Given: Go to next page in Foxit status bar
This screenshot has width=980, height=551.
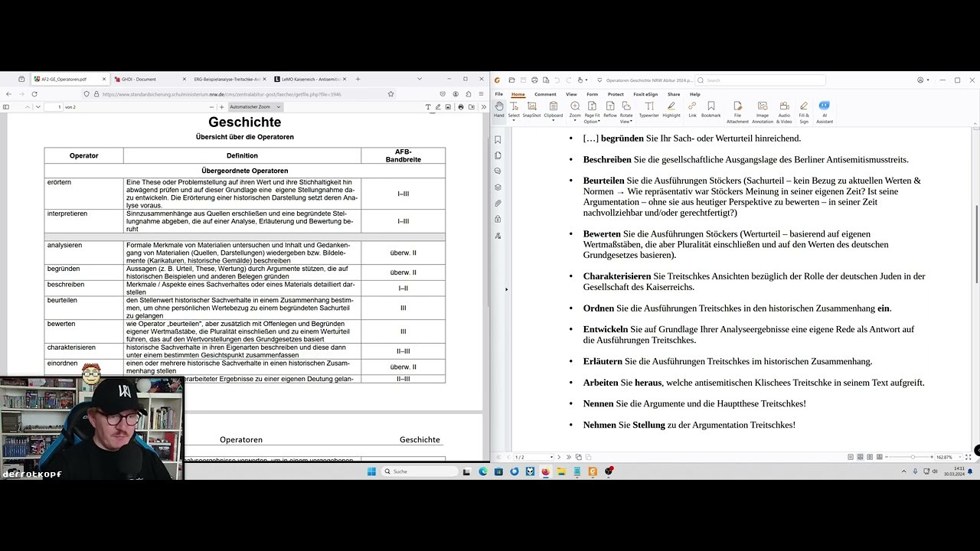Looking at the screenshot, I should 558,457.
